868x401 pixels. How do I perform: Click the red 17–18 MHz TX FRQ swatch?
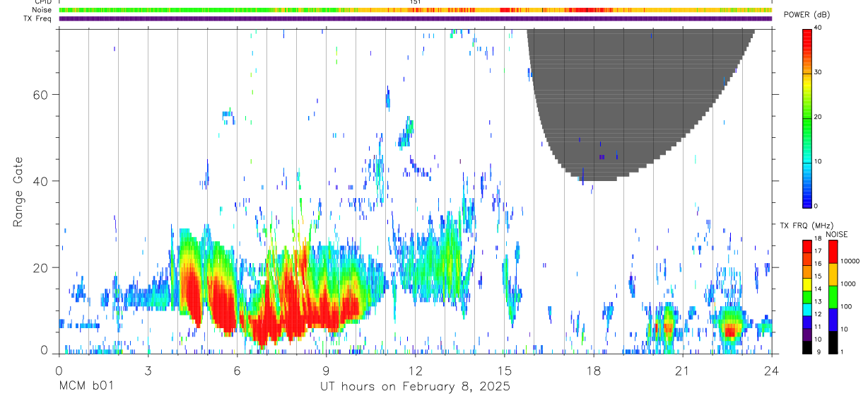click(807, 247)
